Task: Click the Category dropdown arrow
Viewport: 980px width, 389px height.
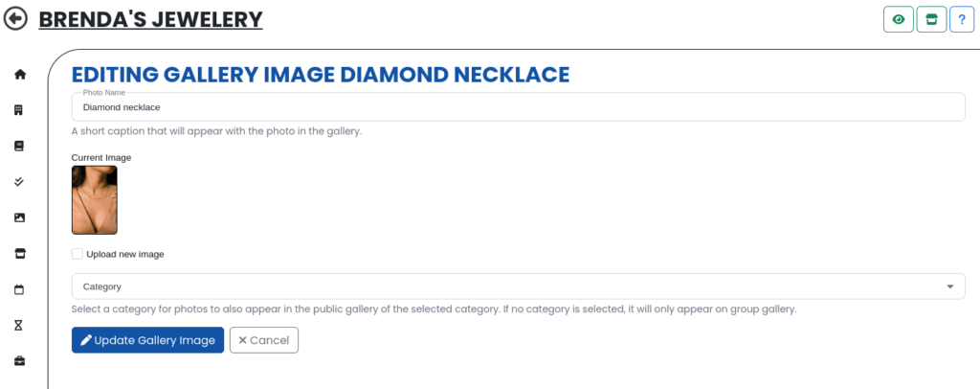Action: [x=949, y=286]
